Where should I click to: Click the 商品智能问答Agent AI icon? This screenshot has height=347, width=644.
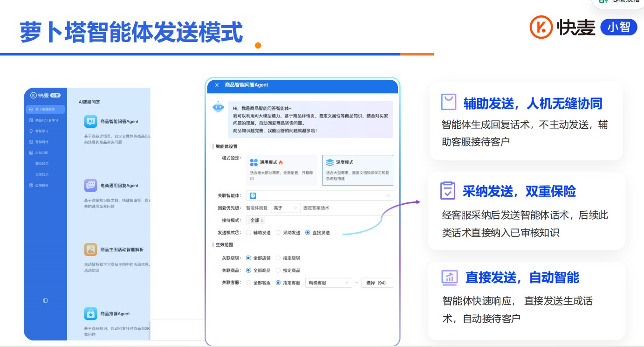pyautogui.click(x=90, y=121)
